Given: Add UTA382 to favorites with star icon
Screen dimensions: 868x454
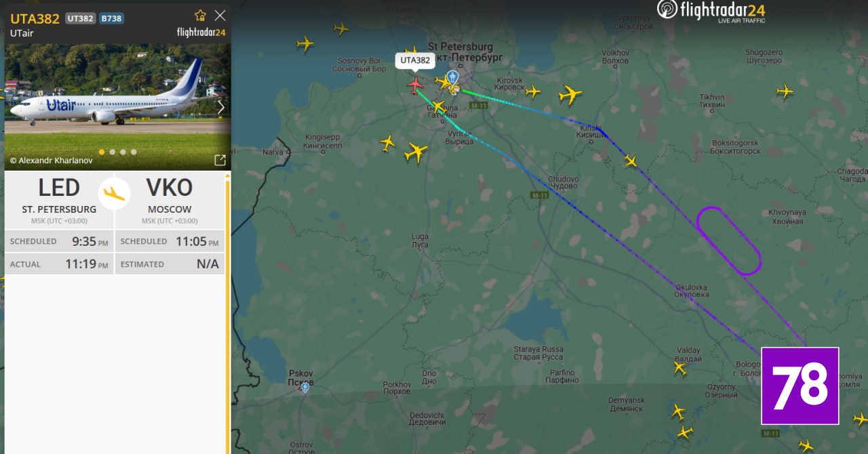Looking at the screenshot, I should point(200,16).
